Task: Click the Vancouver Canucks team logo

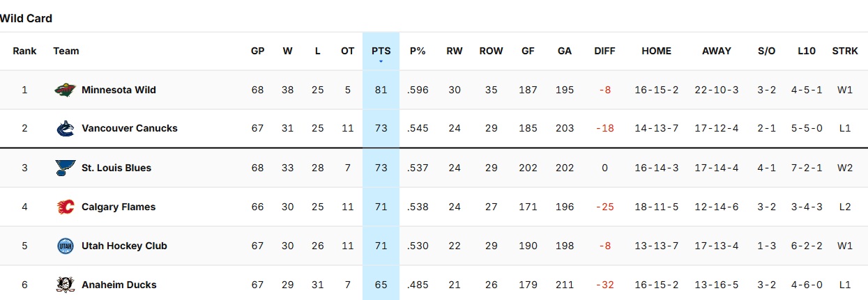Action: 65,129
